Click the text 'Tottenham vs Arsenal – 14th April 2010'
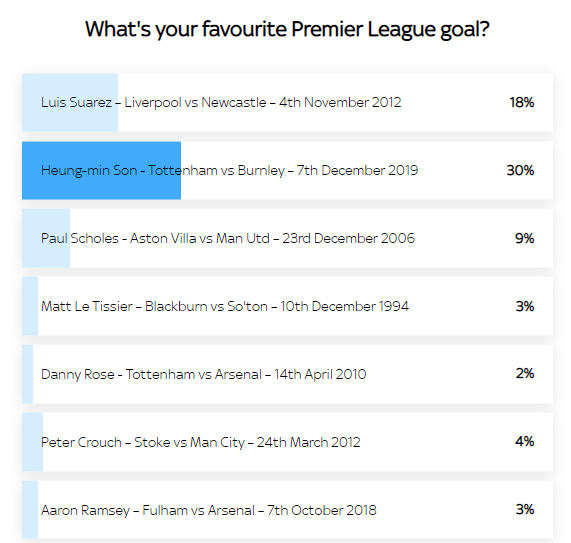Image resolution: width=571 pixels, height=543 pixels. point(246,374)
